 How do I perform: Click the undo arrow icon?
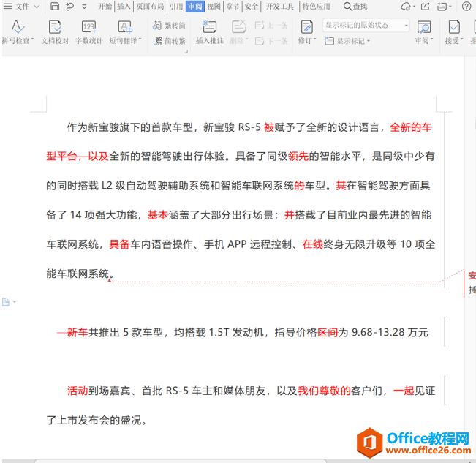69,6
